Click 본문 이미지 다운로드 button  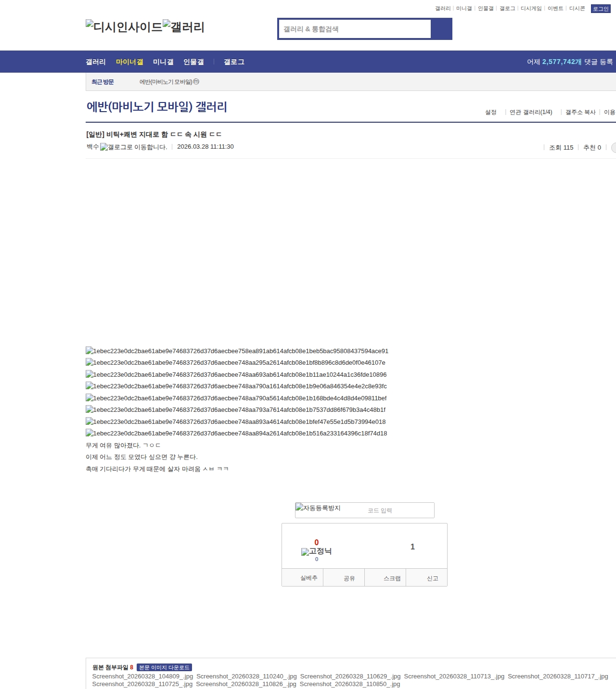coord(165,667)
